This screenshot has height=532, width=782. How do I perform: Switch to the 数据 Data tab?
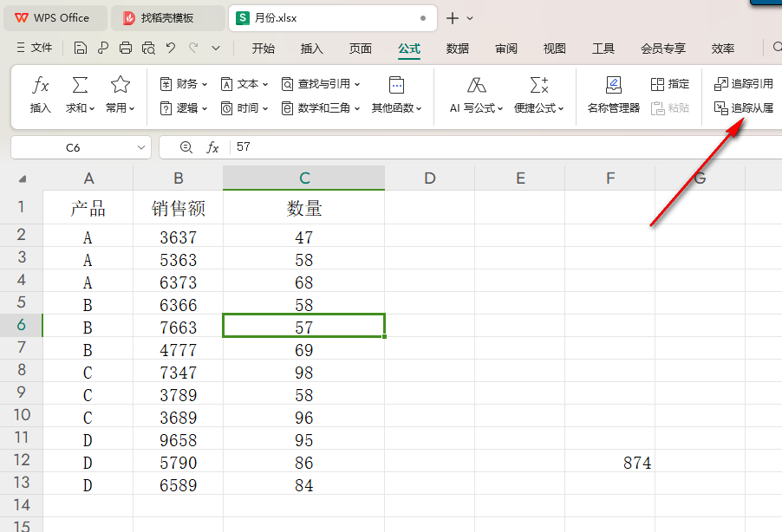point(458,49)
